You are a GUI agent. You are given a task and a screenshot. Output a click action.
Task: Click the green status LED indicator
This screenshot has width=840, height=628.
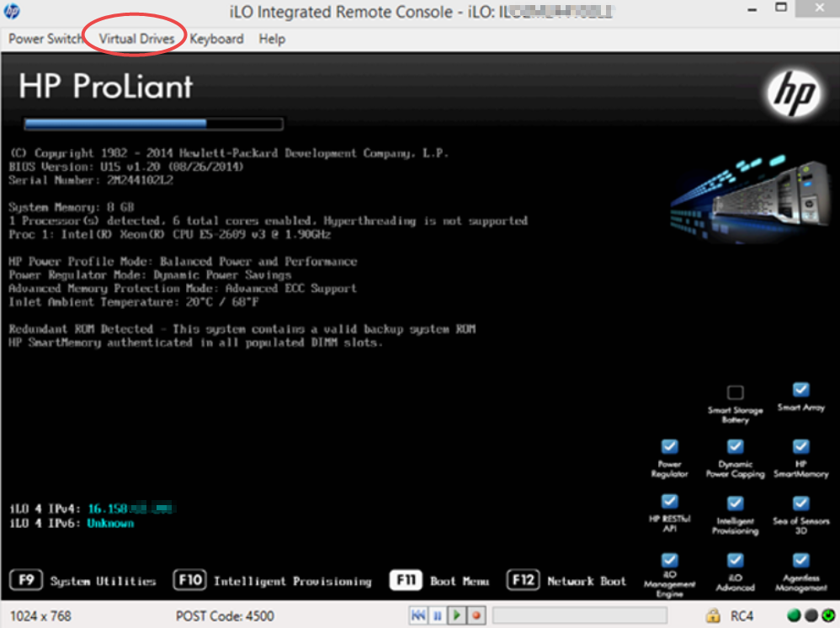pyautogui.click(x=794, y=615)
